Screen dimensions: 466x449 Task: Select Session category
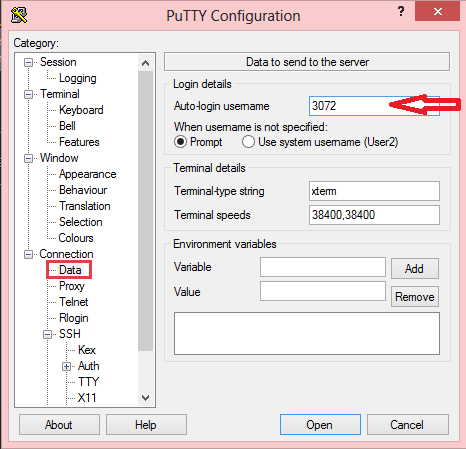(x=58, y=62)
